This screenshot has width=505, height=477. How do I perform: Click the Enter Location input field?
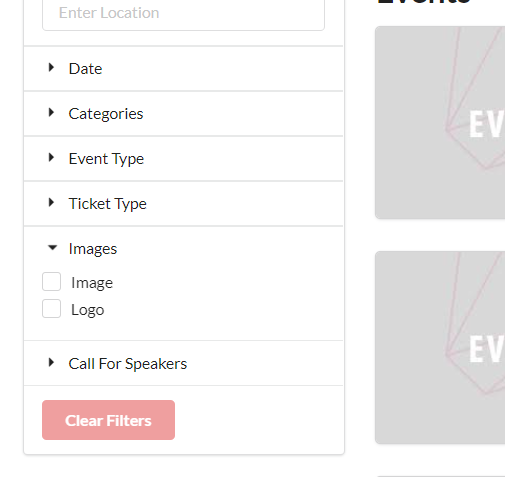[183, 13]
